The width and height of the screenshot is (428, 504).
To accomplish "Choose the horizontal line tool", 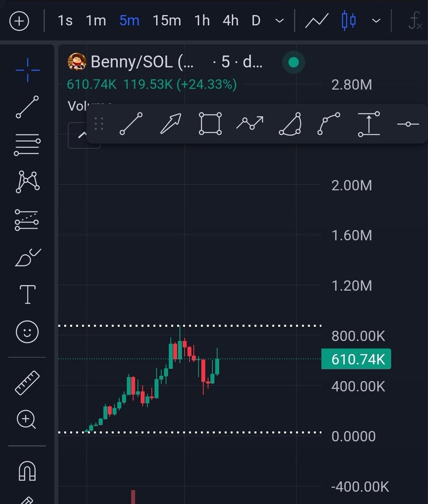I will (408, 124).
